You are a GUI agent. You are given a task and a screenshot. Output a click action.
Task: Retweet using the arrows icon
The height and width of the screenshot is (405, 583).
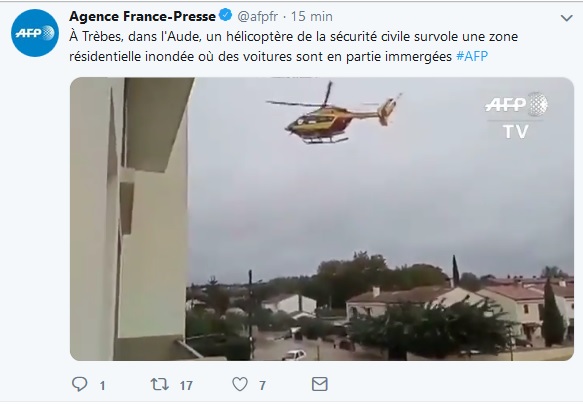click(160, 384)
